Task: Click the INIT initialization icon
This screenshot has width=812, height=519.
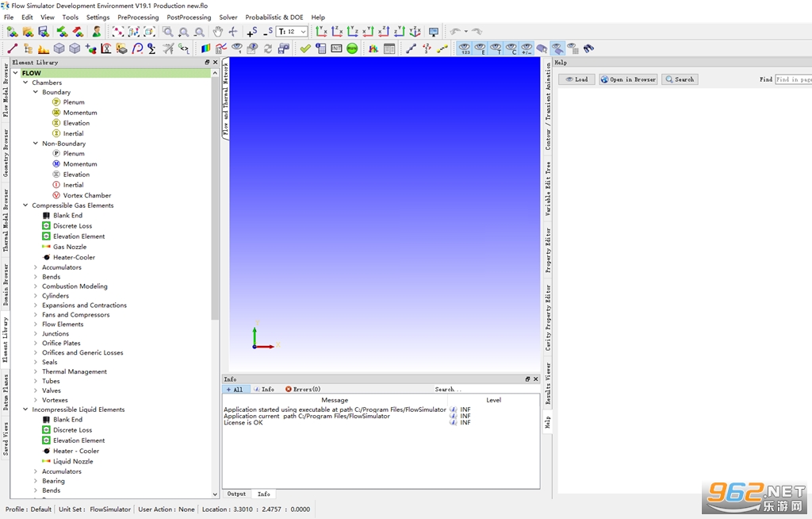Action: point(336,48)
